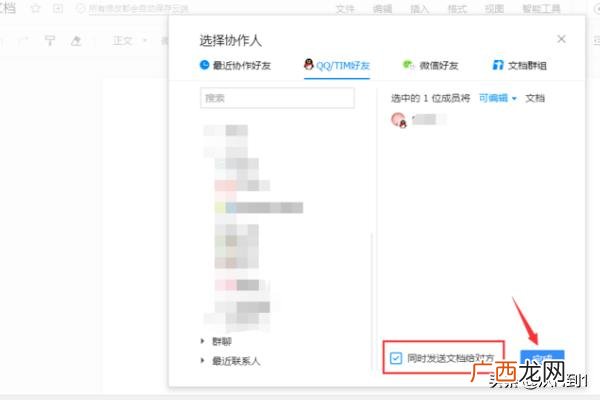600x400 pixels.
Task: Click the clear formatting eraser icon
Action: [76, 40]
